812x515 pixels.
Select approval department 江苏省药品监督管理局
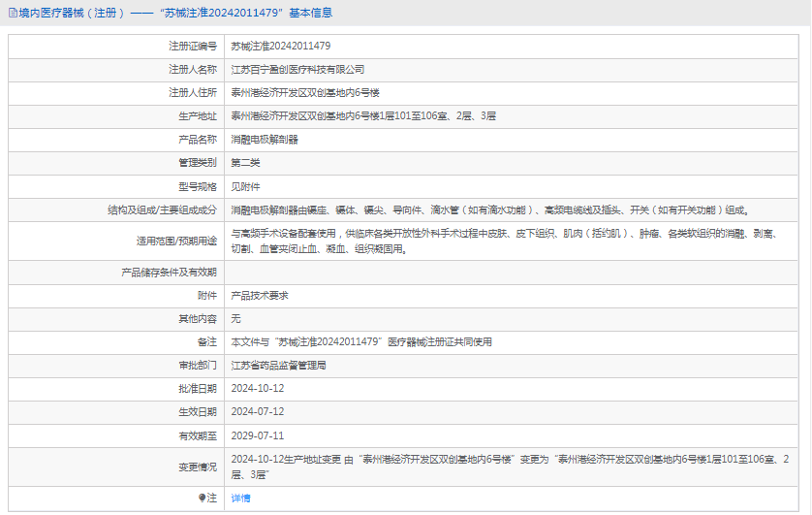tap(279, 366)
